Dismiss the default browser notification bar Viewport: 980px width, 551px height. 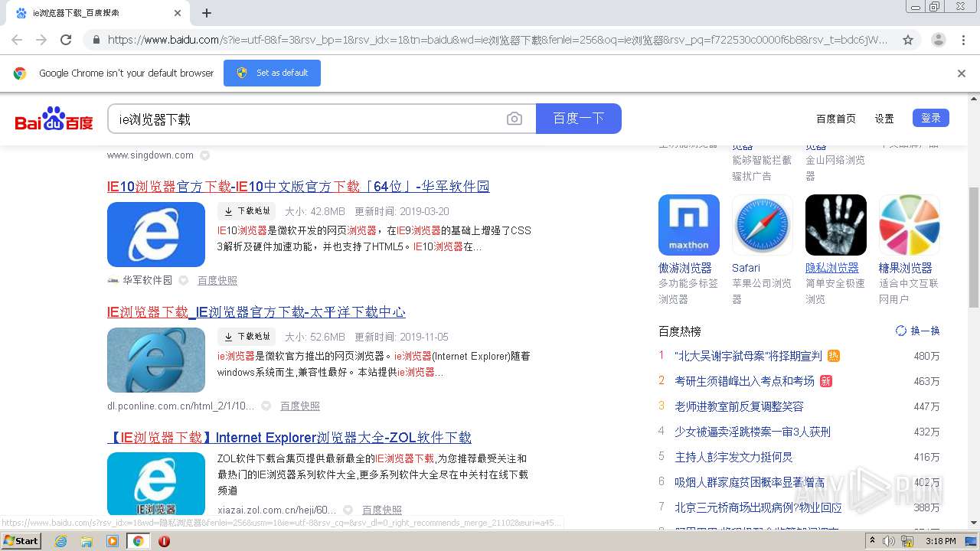[962, 73]
